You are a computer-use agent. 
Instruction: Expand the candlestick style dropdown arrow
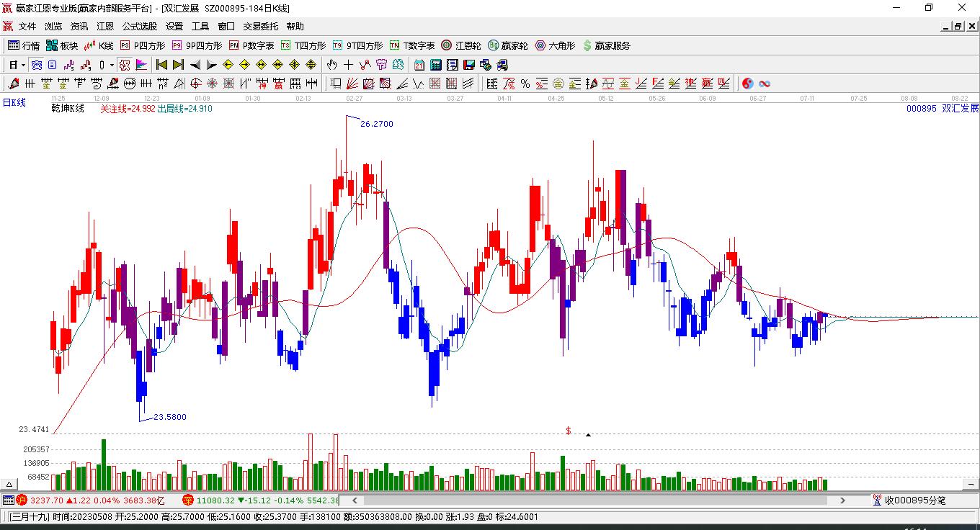(x=112, y=65)
